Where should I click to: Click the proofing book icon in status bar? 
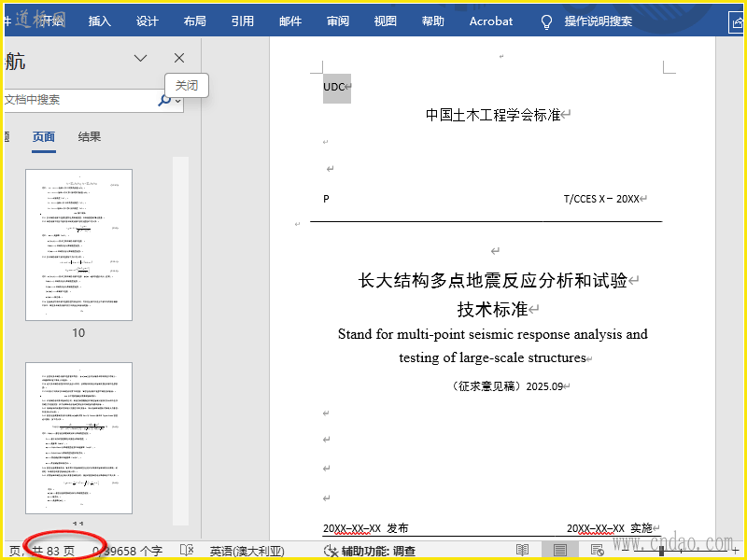click(x=186, y=551)
